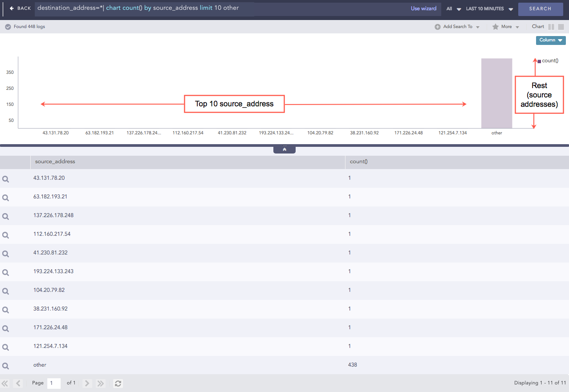Image resolution: width=569 pixels, height=392 pixels.
Task: Collapse the chart panel with the chevron handle
Action: (x=284, y=150)
